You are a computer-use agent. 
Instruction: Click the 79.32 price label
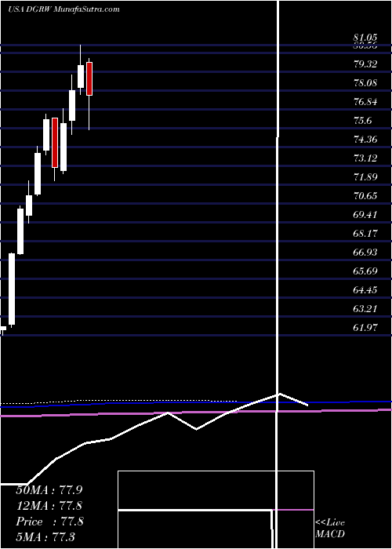click(x=365, y=64)
